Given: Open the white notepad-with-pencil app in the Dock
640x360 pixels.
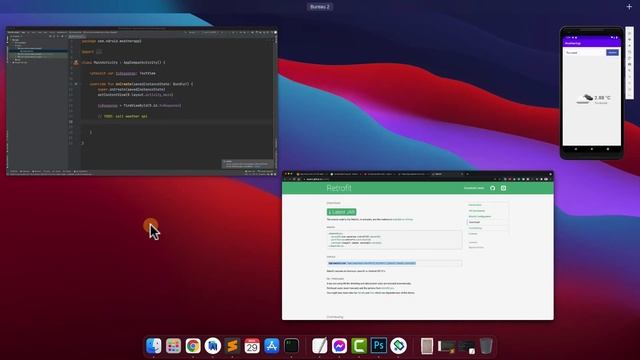Looking at the screenshot, I should click(320, 346).
